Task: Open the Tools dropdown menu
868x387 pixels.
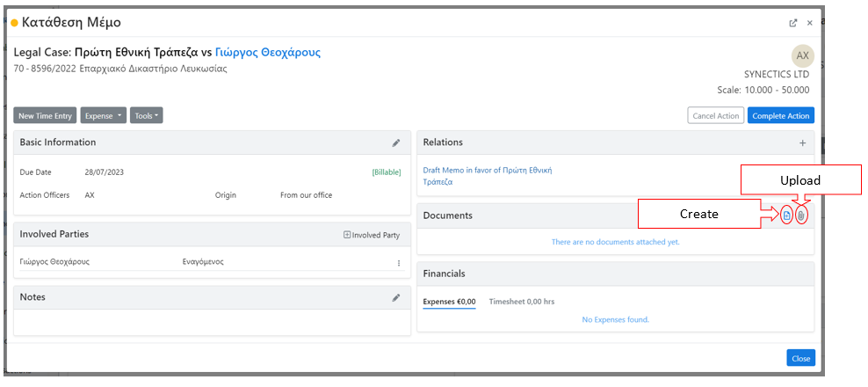Action: (x=147, y=115)
